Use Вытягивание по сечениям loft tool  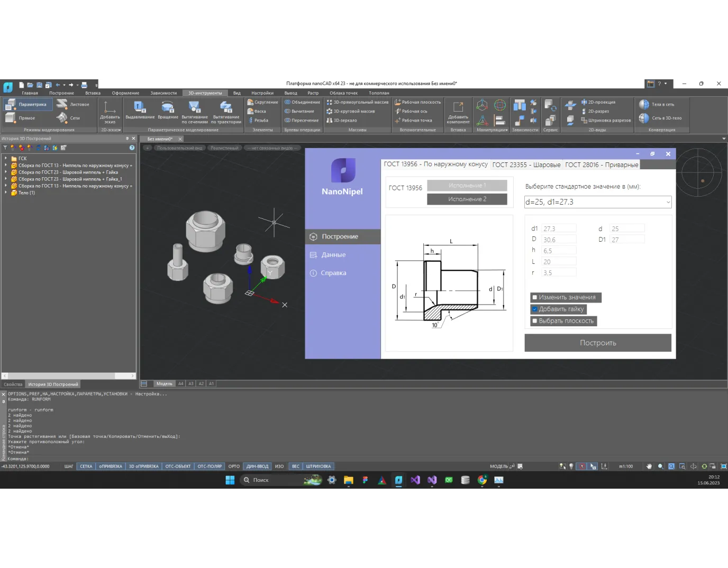coord(195,112)
